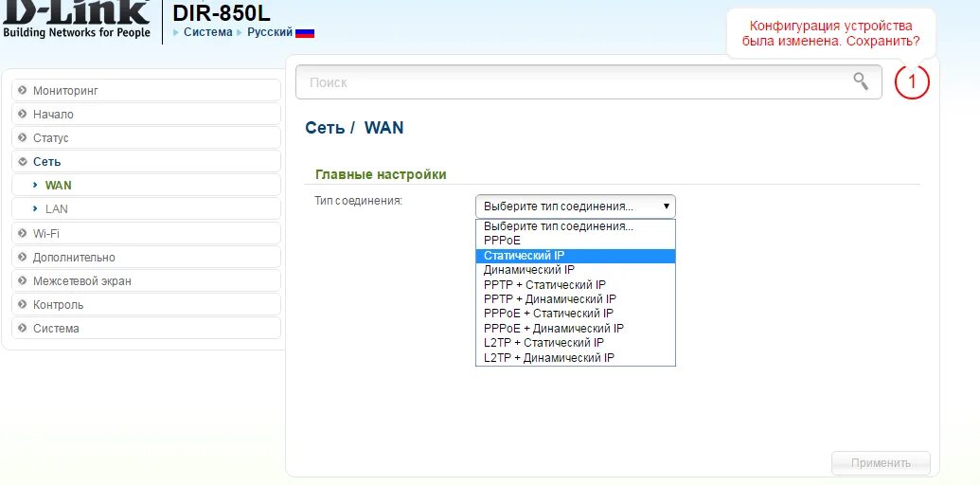
Task: Click the Применить button
Action: [x=881, y=463]
